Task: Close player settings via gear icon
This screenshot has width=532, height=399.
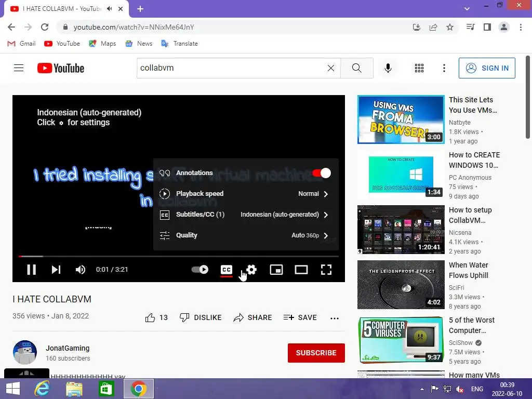Action: (251, 270)
